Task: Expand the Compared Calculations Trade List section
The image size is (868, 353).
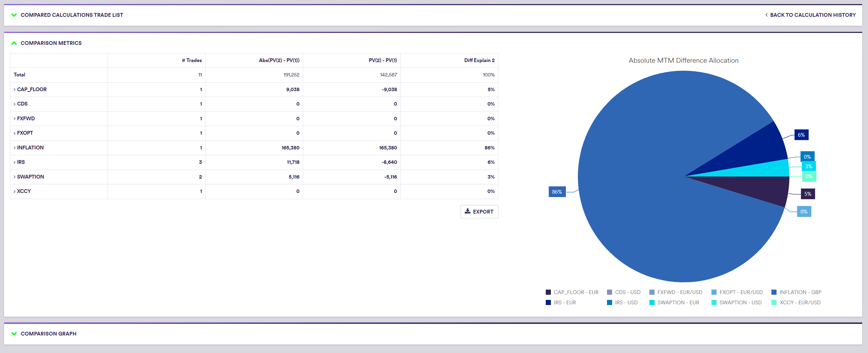Action: tap(14, 15)
